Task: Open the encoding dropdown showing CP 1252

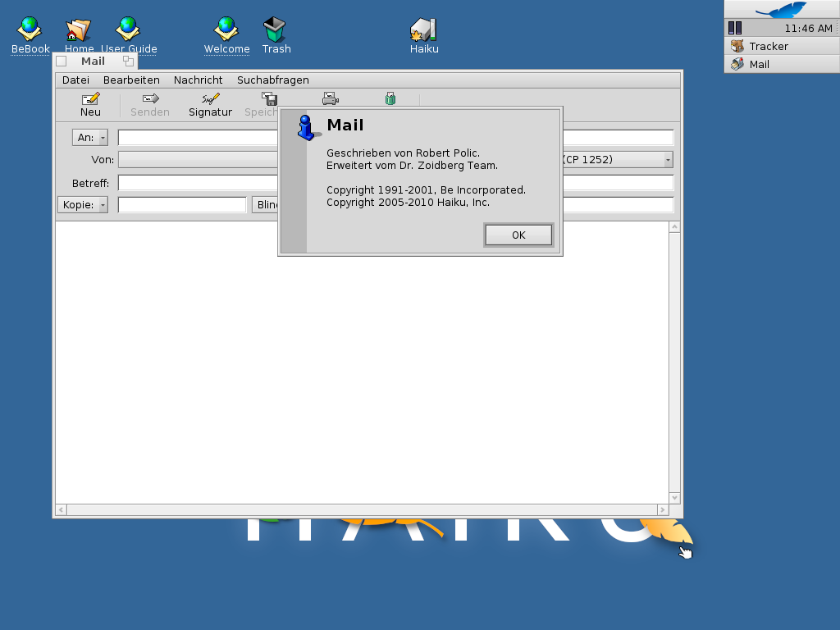Action: [x=617, y=160]
